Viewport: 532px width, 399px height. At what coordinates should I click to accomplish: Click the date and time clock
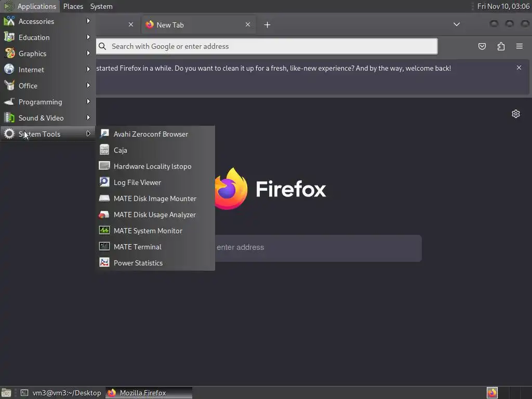click(x=503, y=6)
